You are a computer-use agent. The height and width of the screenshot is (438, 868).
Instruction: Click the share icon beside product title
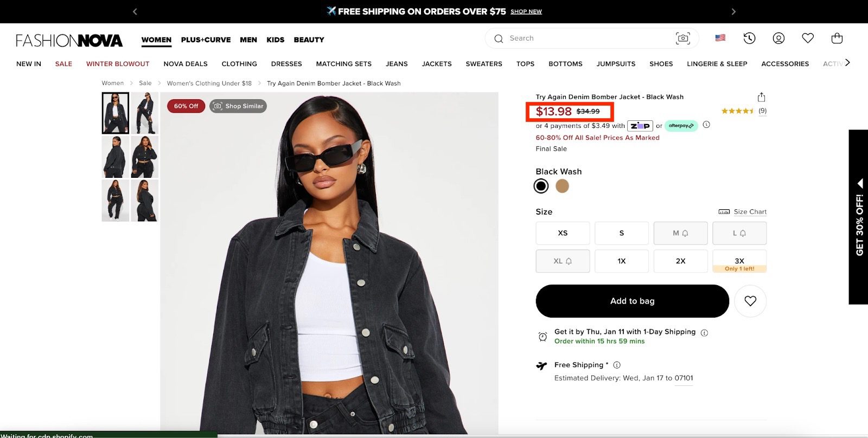tap(761, 97)
